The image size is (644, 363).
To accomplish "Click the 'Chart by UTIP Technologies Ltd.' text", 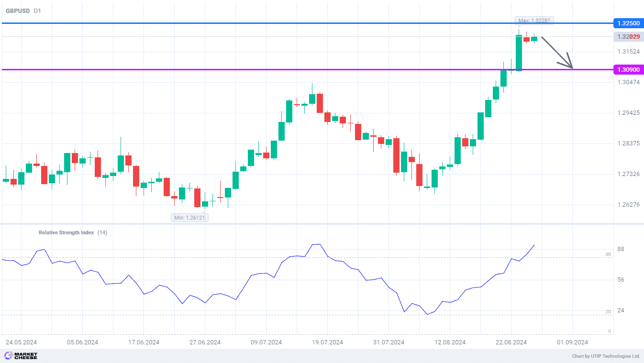I will [x=606, y=356].
